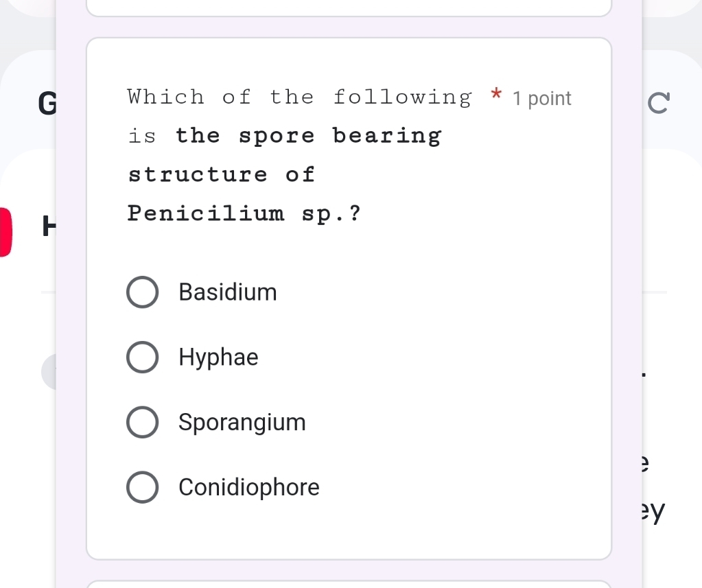Click the "Penicilium sp.?" text
Screen dimensions: 702x588
(x=244, y=214)
